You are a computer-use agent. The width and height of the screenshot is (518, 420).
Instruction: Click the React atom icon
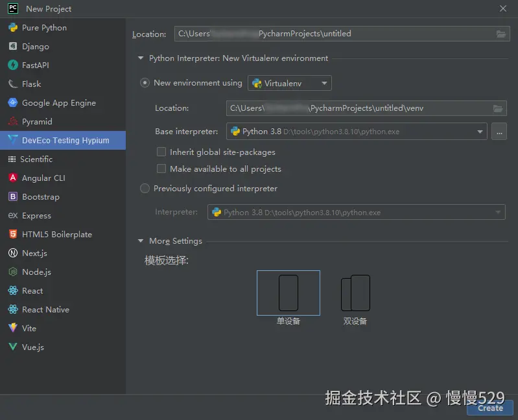pyautogui.click(x=13, y=290)
